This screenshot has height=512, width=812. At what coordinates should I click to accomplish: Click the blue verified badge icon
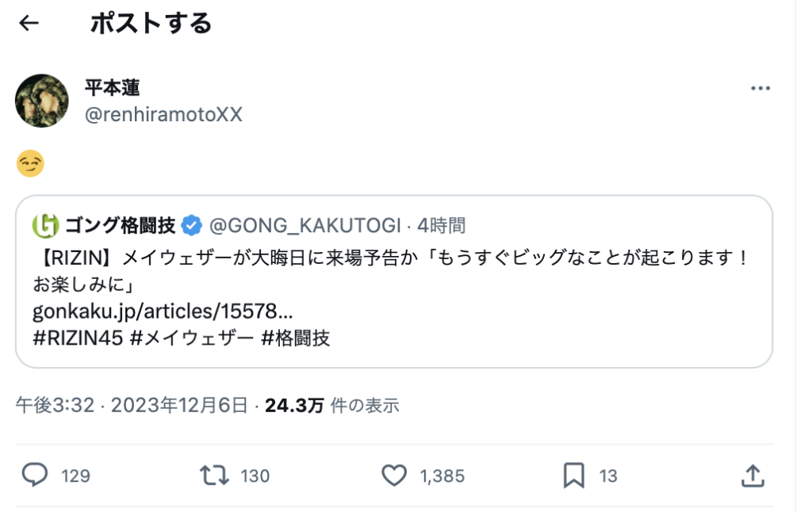point(191,226)
